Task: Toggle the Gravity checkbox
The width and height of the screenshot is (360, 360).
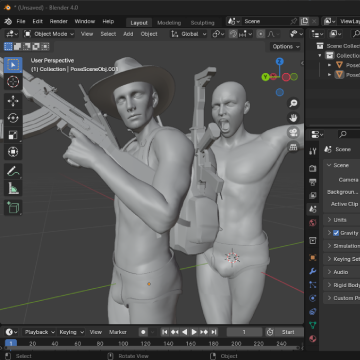Action: tap(336, 233)
